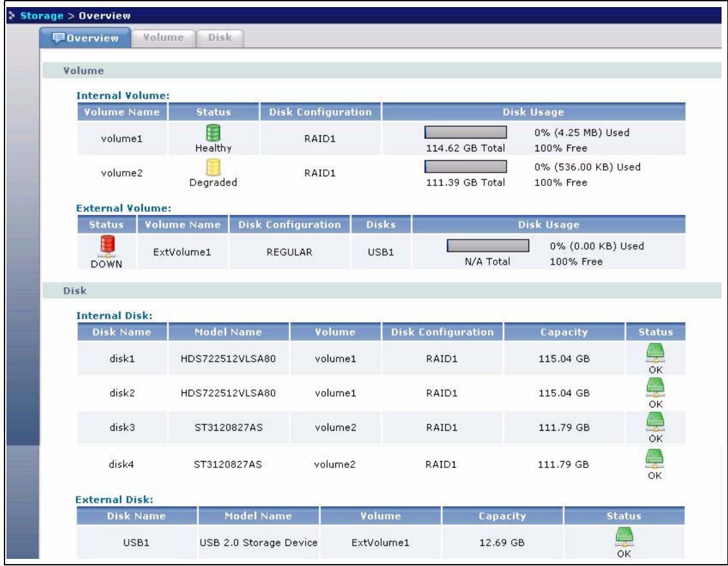The image size is (728, 566).
Task: Click the Model Name header in Internal Disk
Action: [x=229, y=332]
